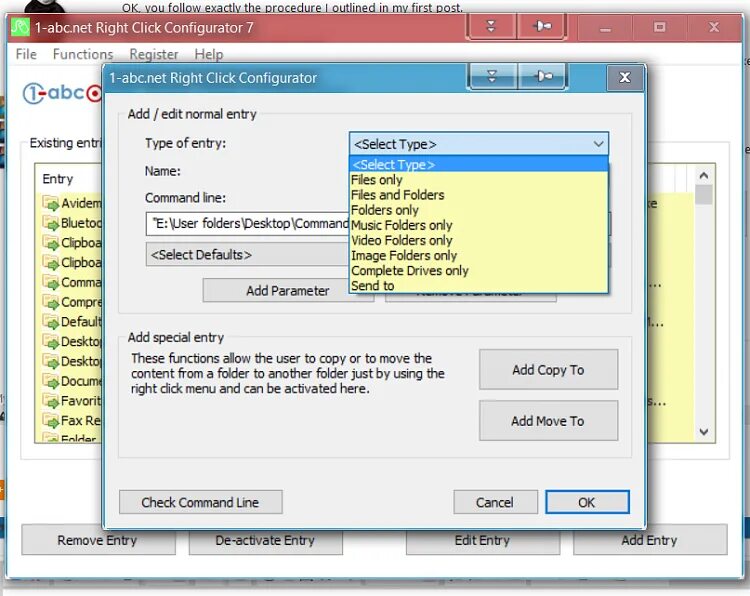
Task: Select the Docume entry icon in list
Action: pos(50,381)
